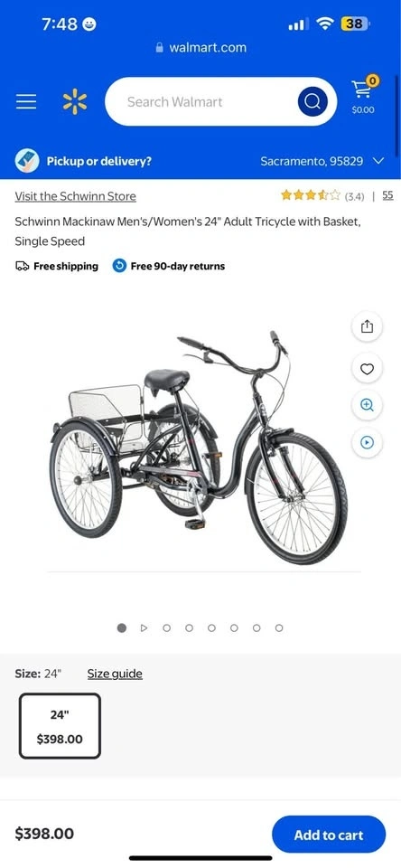Choose the 24" $398.00 size option
The image size is (401, 868).
click(60, 726)
